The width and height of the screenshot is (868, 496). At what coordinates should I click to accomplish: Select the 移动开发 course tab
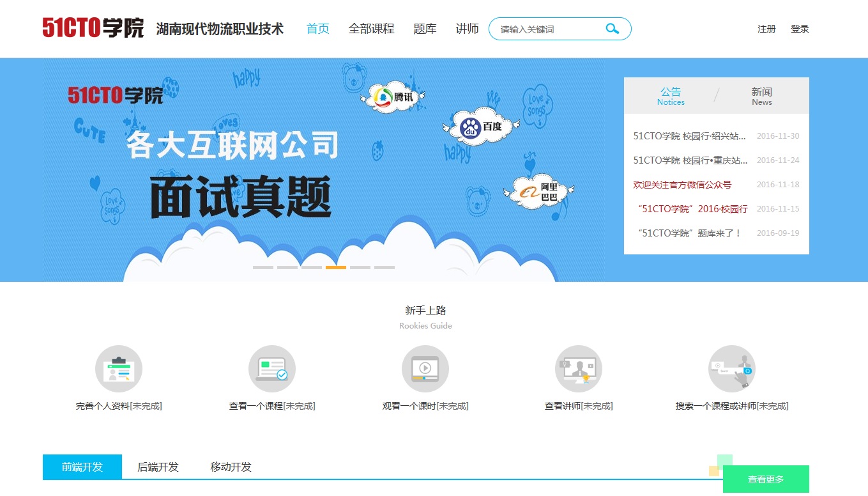[x=231, y=467]
